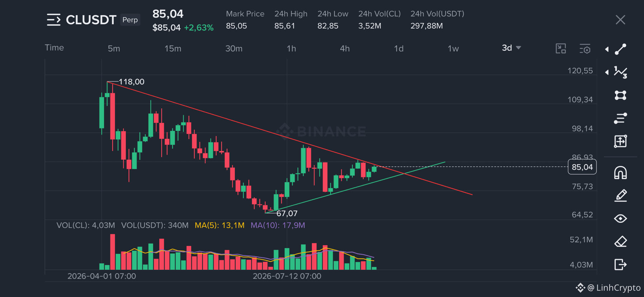Select the Time chart option
The image size is (644, 297).
point(55,48)
